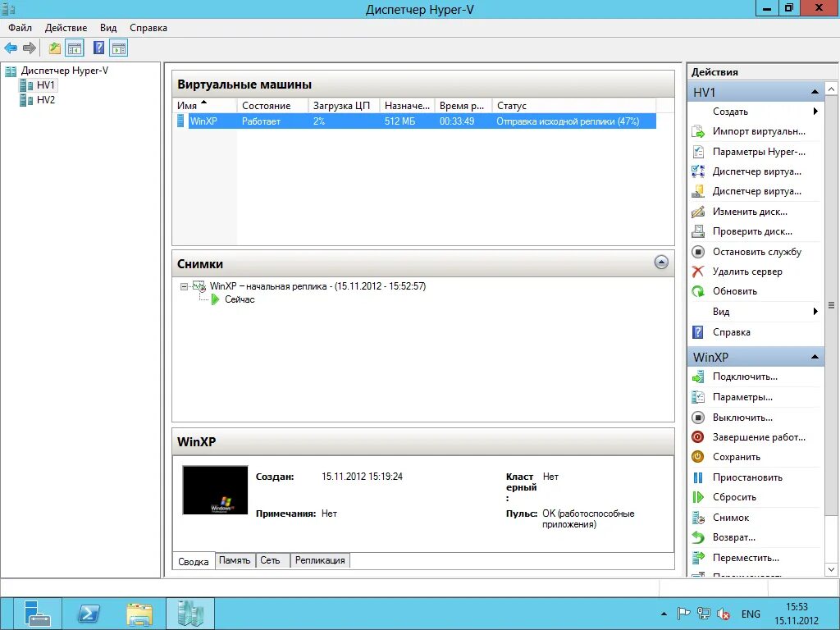Click the Snapshot camera icon

pos(698,518)
